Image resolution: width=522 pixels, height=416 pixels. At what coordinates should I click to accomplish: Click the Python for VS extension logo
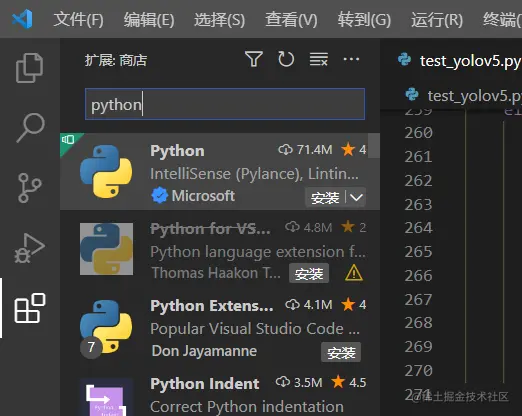106,249
